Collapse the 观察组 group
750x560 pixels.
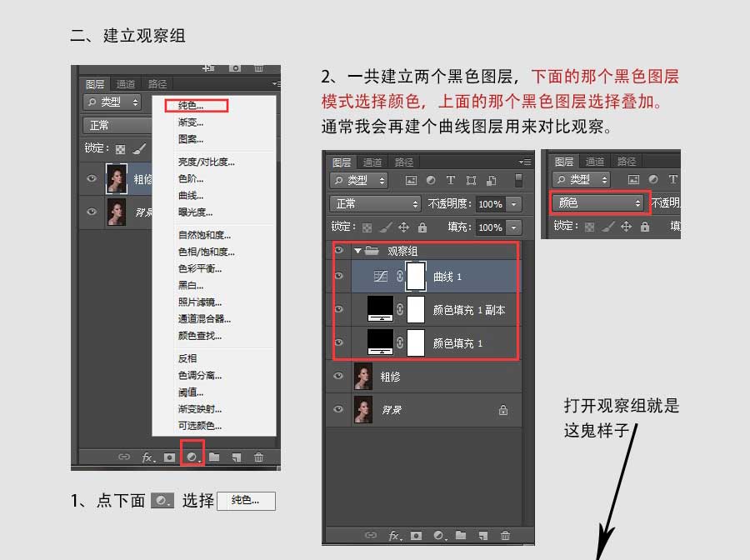pyautogui.click(x=357, y=248)
